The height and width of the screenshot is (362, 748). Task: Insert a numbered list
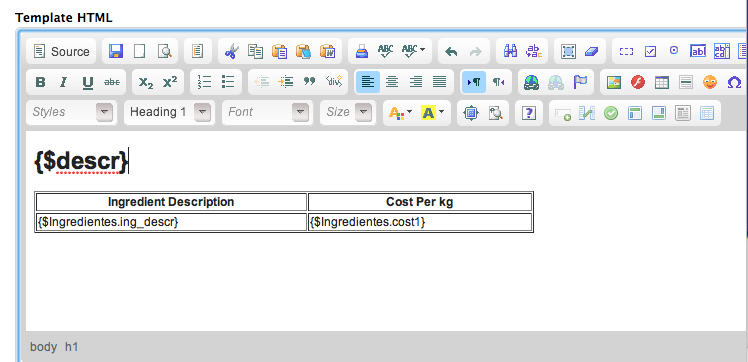pos(204,82)
